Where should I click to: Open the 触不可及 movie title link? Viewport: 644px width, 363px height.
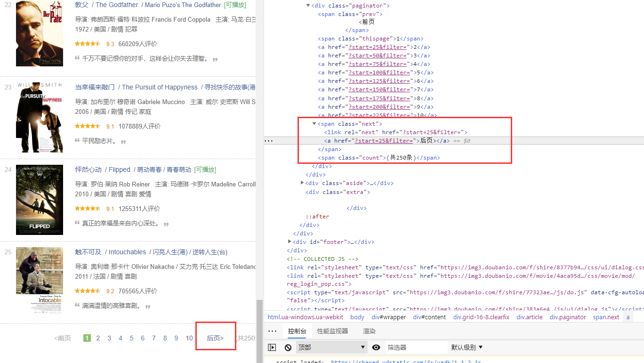88,252
